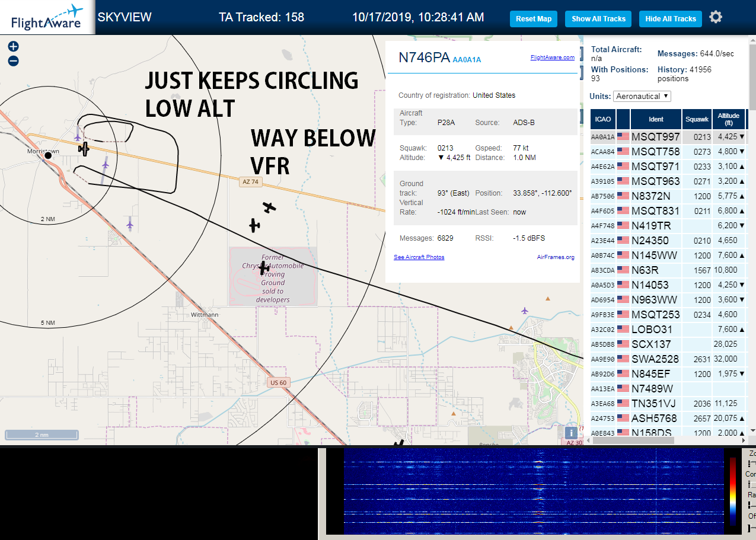Click the US flag in LOBO31 row
The image size is (756, 540).
coord(623,329)
